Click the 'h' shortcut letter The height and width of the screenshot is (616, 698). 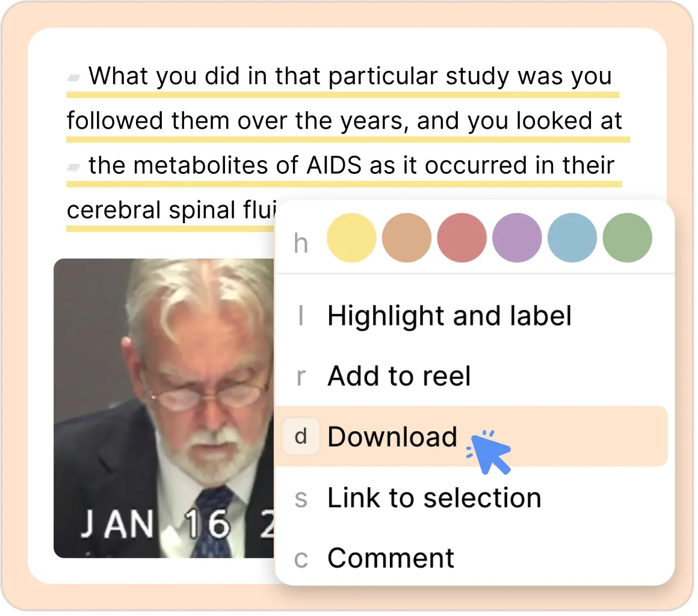tap(302, 244)
